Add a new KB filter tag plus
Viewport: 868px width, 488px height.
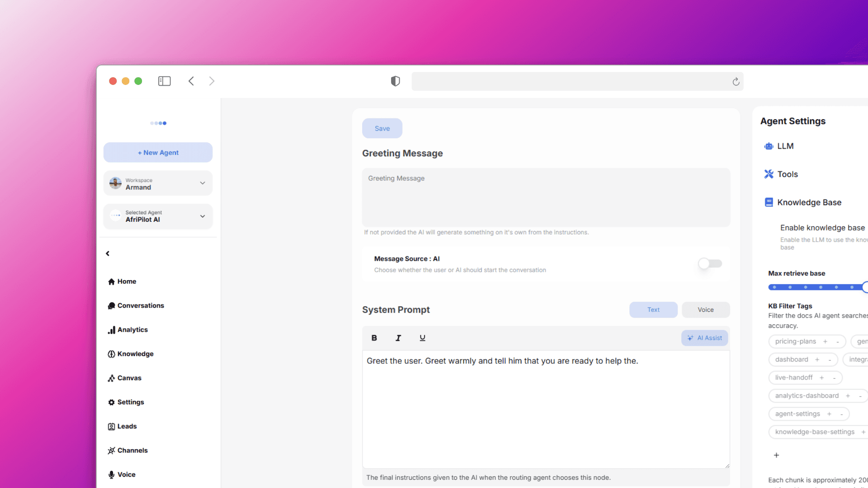pyautogui.click(x=776, y=455)
